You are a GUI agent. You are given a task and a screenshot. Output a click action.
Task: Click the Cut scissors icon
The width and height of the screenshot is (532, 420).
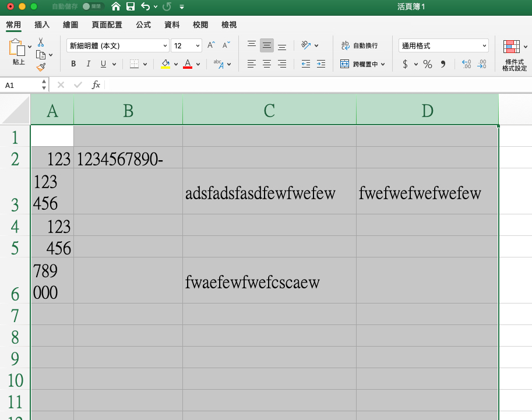coord(41,42)
